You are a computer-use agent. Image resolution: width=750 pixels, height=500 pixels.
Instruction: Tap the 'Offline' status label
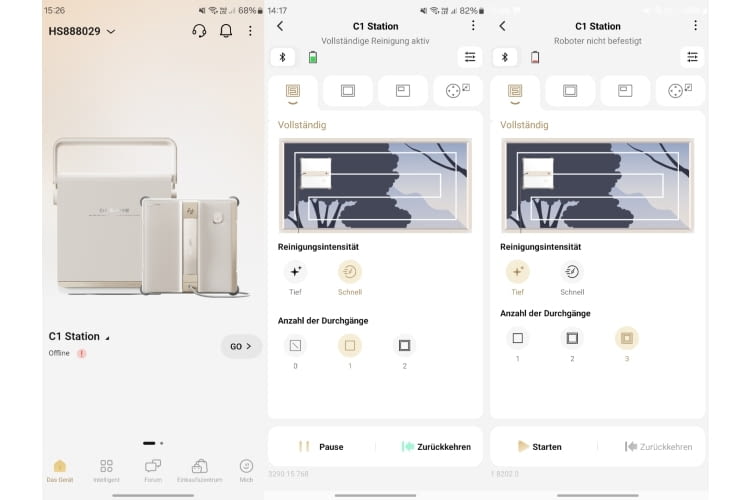(x=59, y=353)
